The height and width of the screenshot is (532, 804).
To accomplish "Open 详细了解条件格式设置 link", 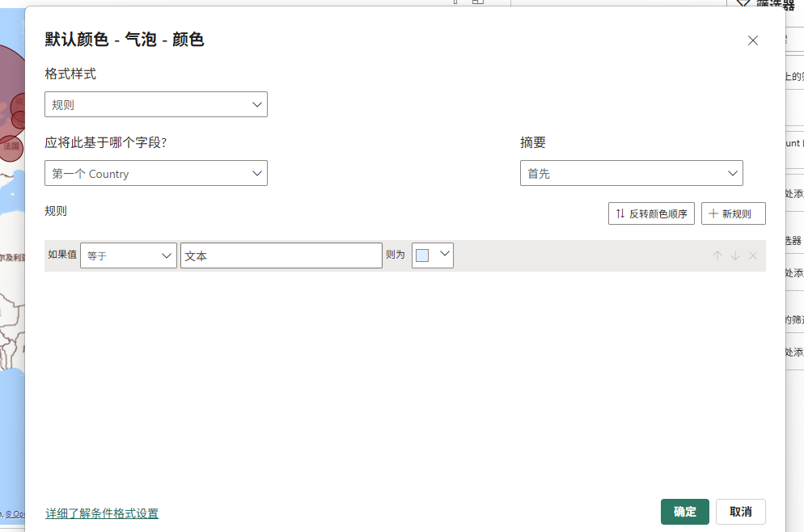I will (102, 513).
